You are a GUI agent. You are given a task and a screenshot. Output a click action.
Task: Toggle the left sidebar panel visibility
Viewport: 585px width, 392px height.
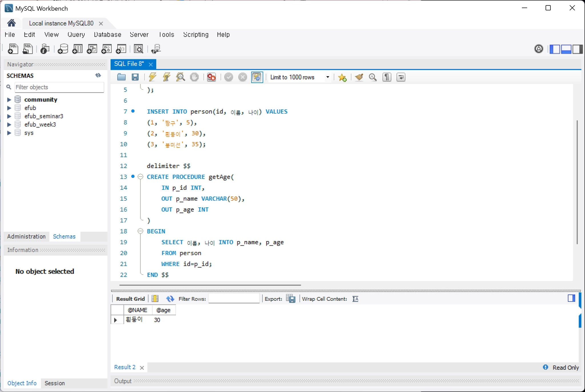tap(555, 49)
